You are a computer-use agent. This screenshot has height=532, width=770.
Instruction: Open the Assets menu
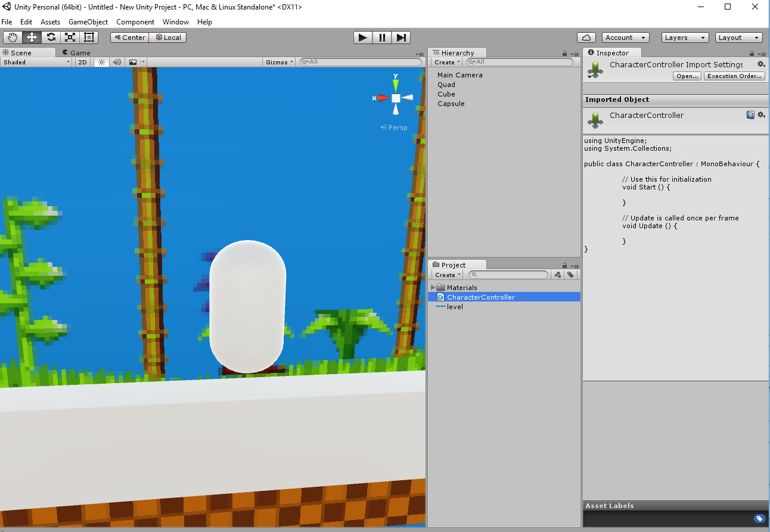(50, 22)
